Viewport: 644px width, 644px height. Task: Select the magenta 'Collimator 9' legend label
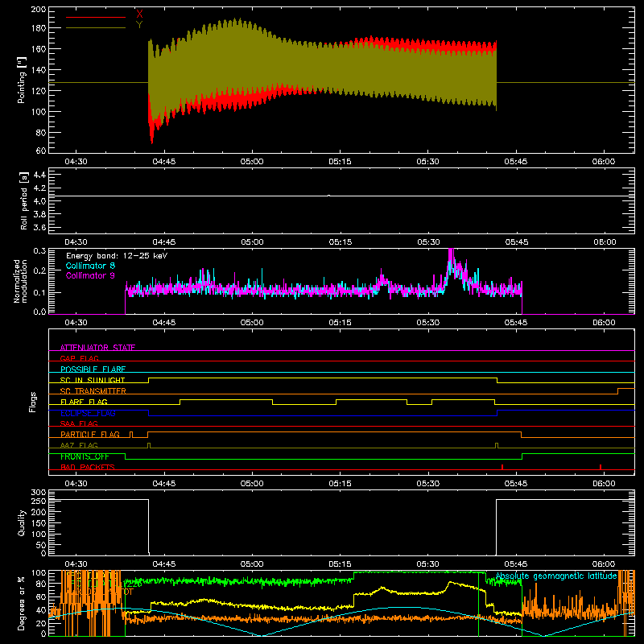pyautogui.click(x=90, y=275)
